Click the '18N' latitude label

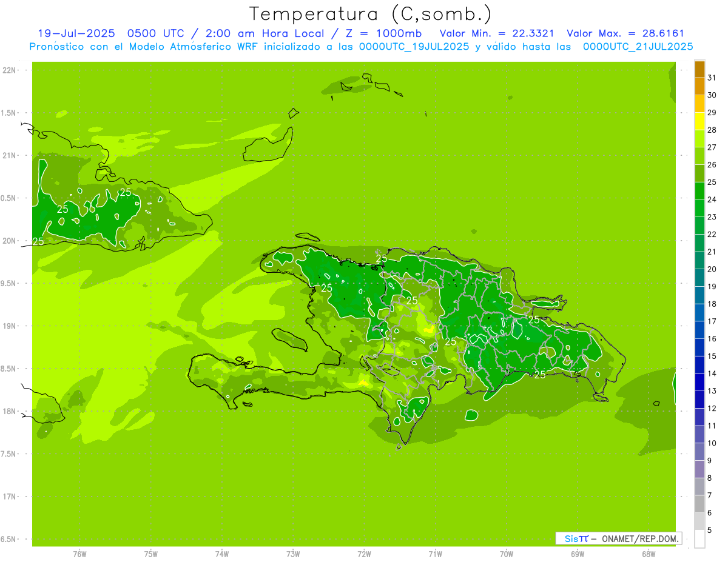9,411
